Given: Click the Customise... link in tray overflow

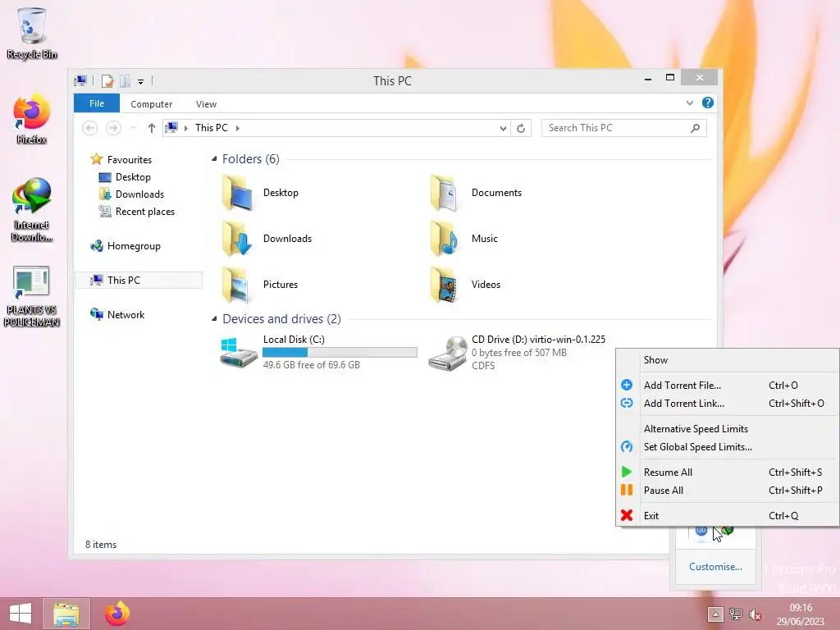Looking at the screenshot, I should click(x=715, y=567).
